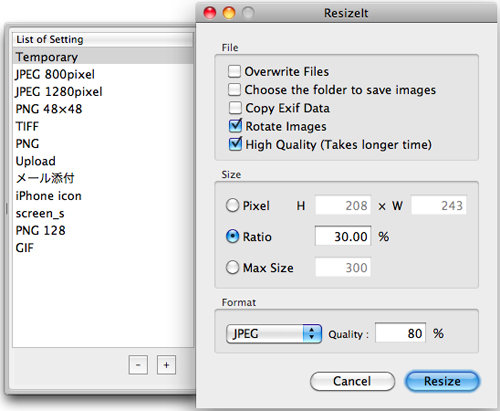Disable High Quality option
The image size is (500, 411).
(235, 144)
